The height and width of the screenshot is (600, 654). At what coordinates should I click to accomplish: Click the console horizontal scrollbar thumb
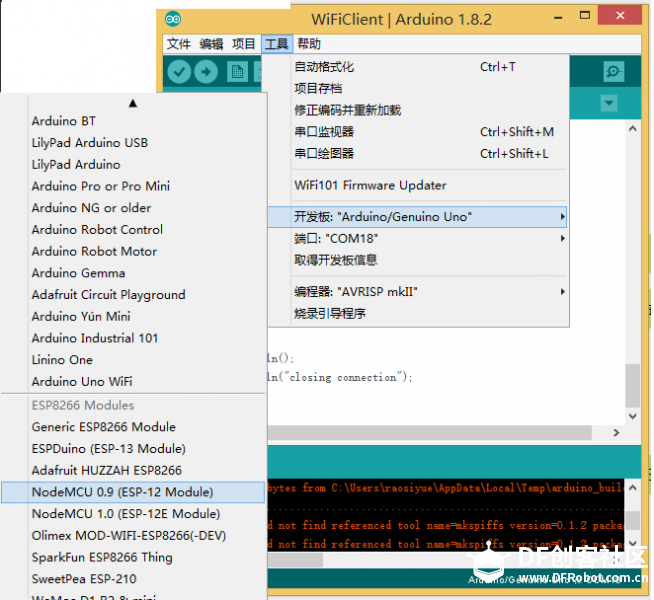pyautogui.click(x=295, y=560)
